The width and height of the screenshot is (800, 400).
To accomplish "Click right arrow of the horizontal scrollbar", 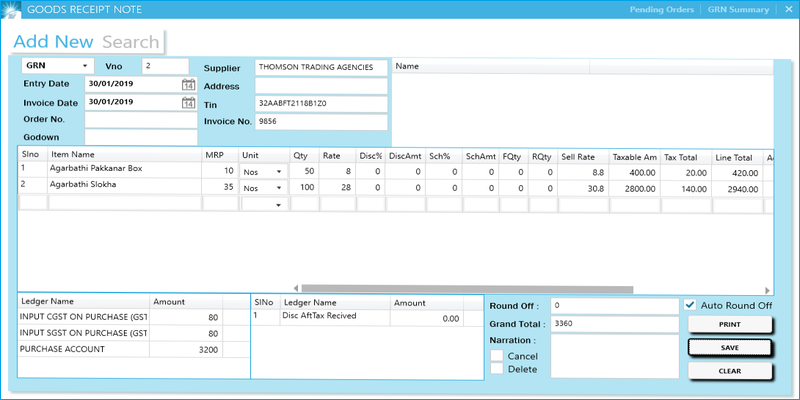I will pos(768,289).
